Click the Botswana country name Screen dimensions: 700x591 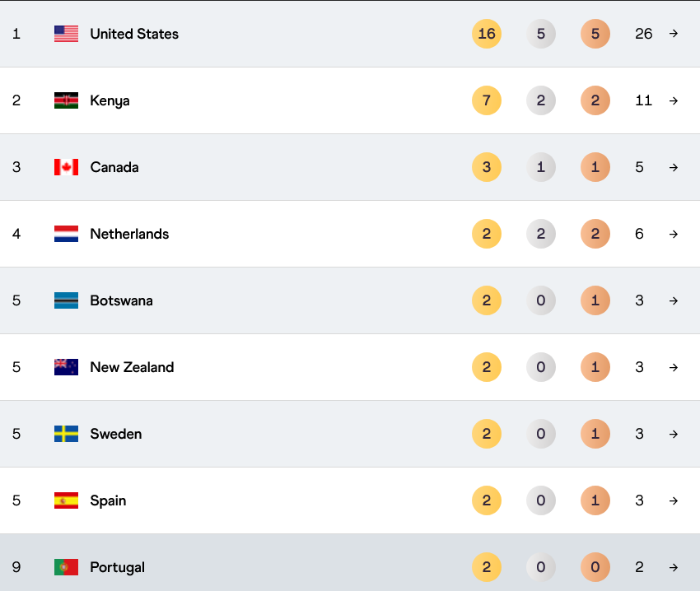121,300
